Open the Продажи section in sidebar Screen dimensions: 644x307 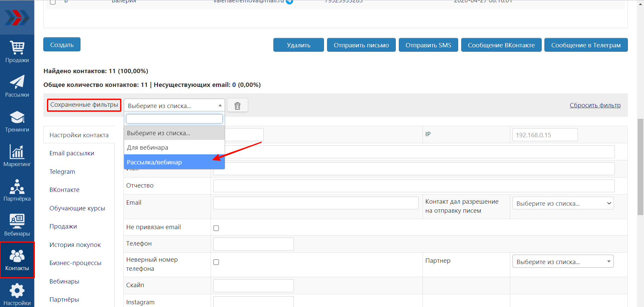pos(17,52)
